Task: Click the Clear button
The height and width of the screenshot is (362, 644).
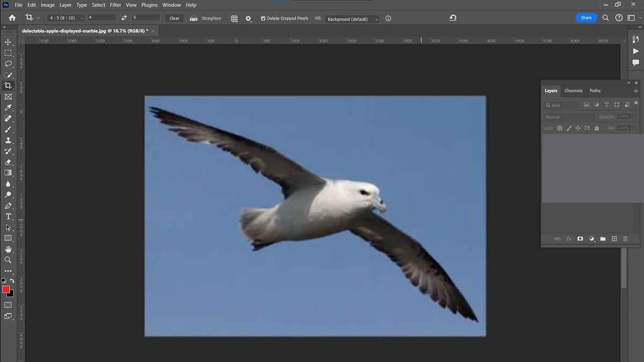Action: [174, 18]
